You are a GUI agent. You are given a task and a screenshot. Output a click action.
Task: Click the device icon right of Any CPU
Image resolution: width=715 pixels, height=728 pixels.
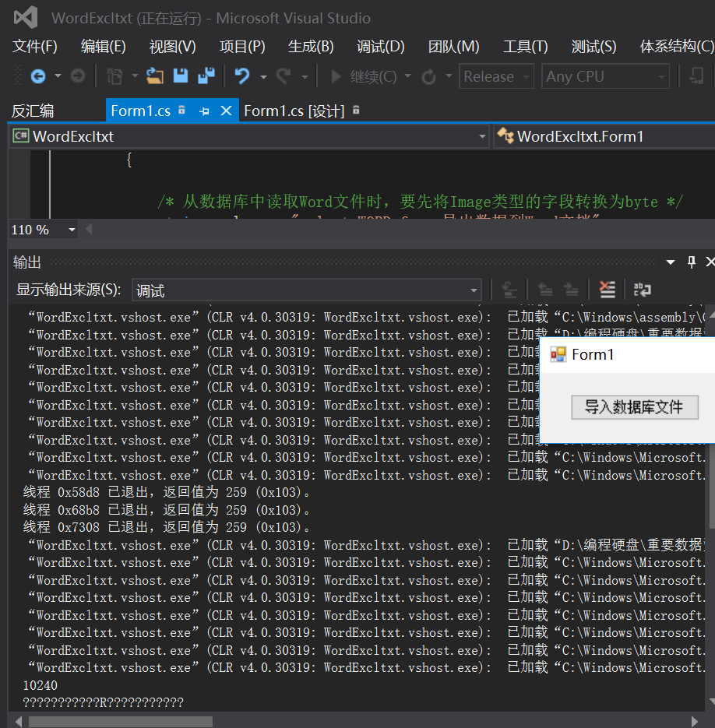point(696,76)
